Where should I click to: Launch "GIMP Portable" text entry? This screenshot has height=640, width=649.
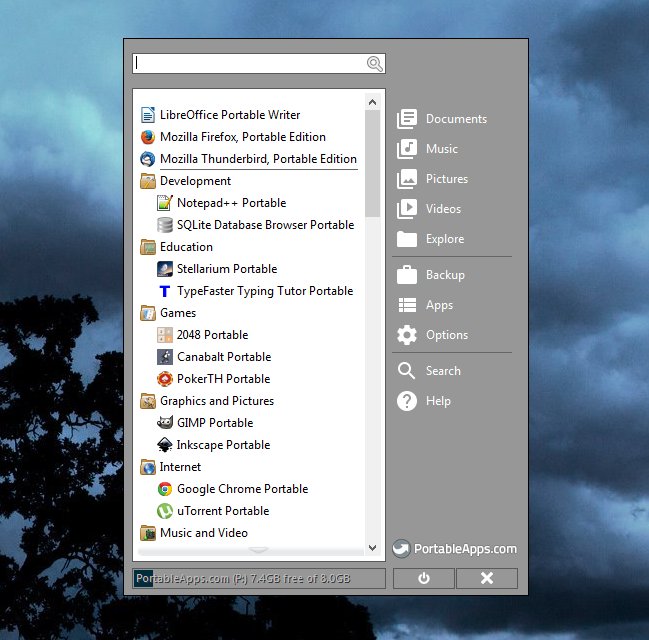point(215,423)
